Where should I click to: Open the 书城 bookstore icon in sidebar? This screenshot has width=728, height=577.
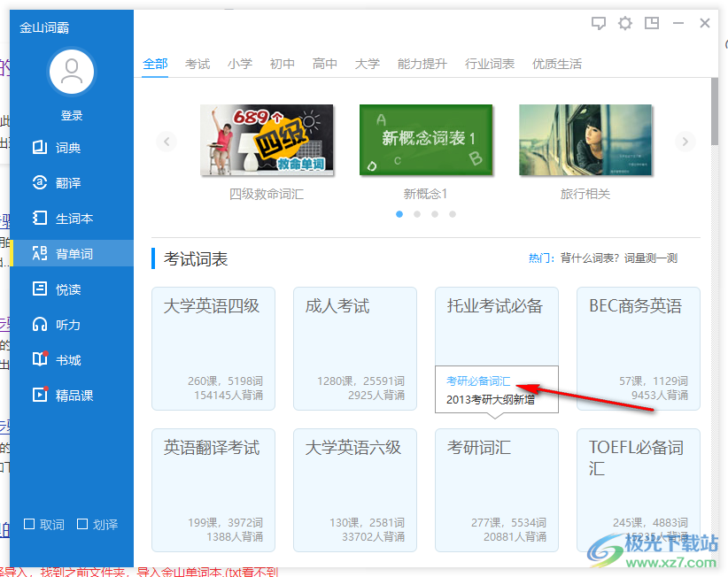[40, 359]
